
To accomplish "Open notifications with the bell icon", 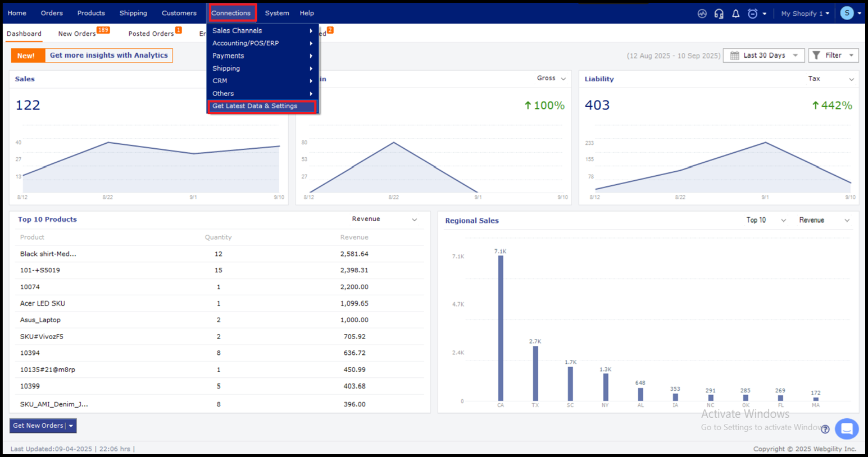I will pyautogui.click(x=735, y=13).
